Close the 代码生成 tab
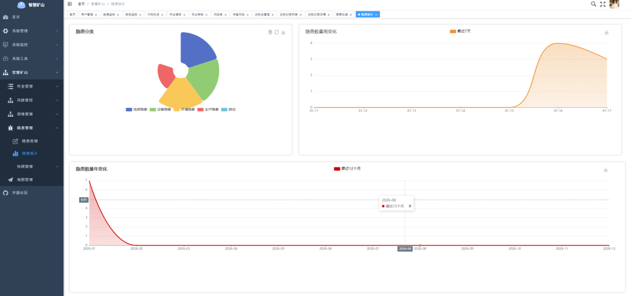Viewport: 644px width, 296px height. (x=162, y=14)
